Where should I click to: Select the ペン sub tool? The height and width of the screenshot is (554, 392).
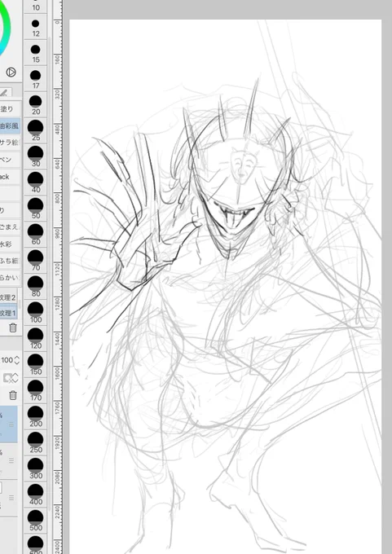(x=10, y=160)
